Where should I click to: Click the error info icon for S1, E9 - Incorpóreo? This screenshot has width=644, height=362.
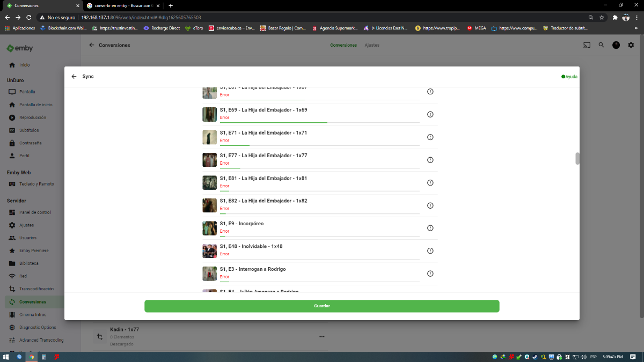430,227
